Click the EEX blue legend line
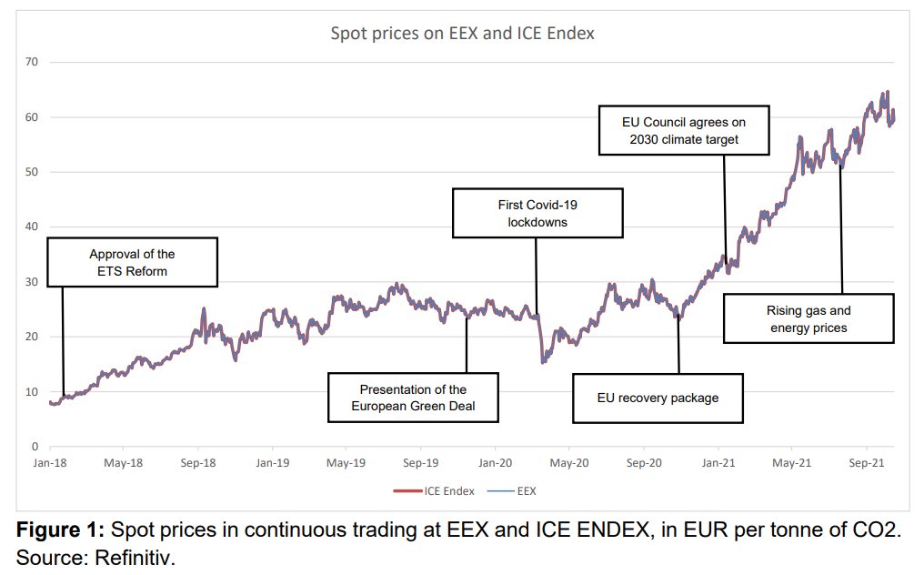924x575 pixels. point(501,491)
